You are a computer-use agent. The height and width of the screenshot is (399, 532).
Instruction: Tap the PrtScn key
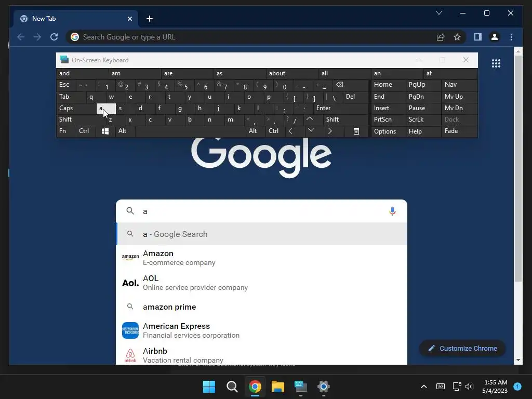click(x=388, y=119)
